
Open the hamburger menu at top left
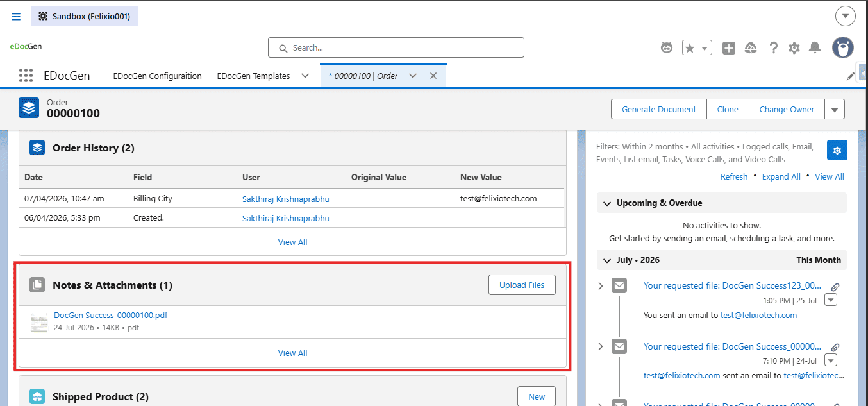tap(16, 16)
